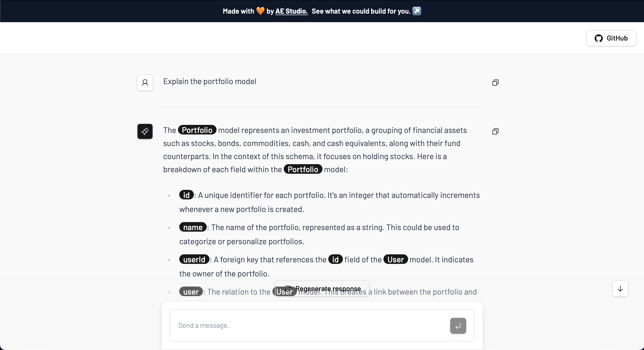
Task: Click Regenerate response button
Action: point(322,289)
